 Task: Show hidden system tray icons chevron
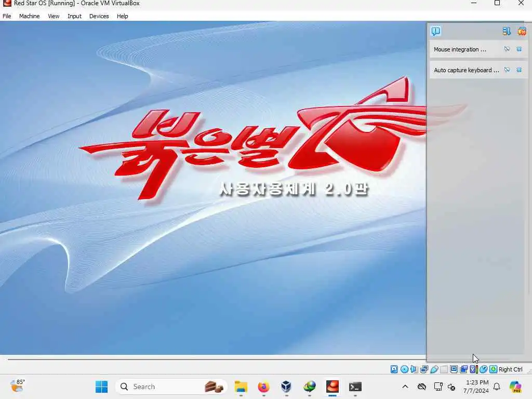(x=405, y=387)
